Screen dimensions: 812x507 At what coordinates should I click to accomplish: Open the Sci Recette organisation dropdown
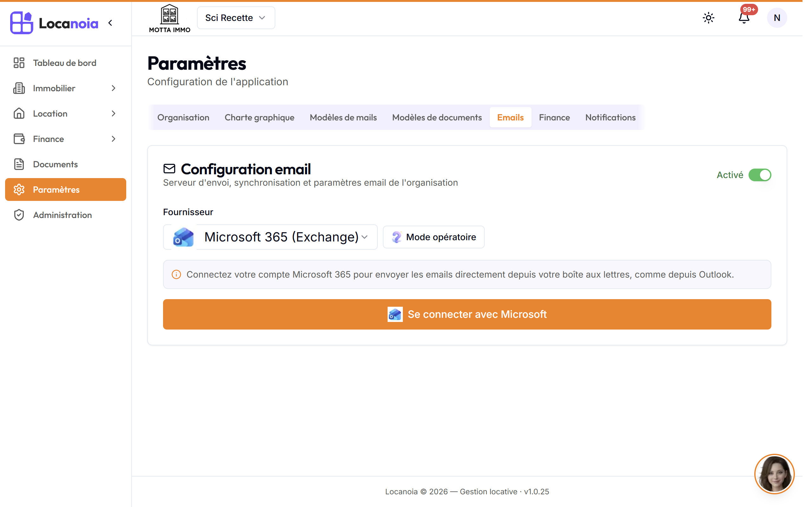(236, 18)
